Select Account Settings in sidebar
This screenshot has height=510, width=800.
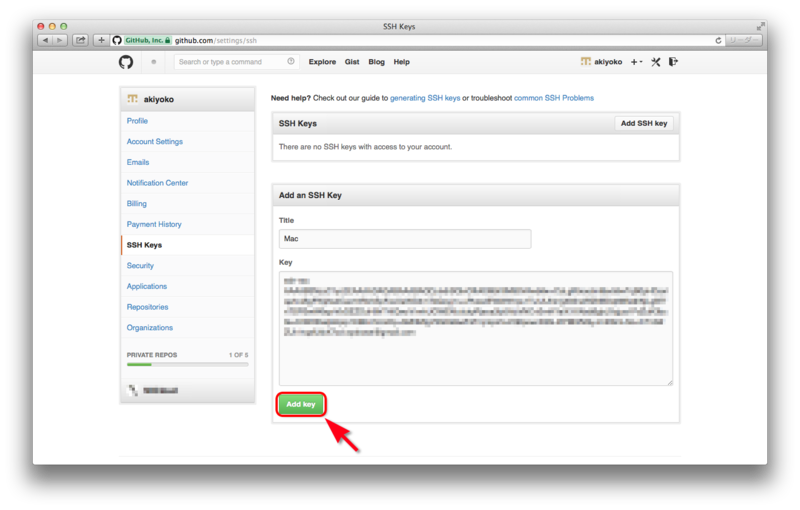point(155,141)
